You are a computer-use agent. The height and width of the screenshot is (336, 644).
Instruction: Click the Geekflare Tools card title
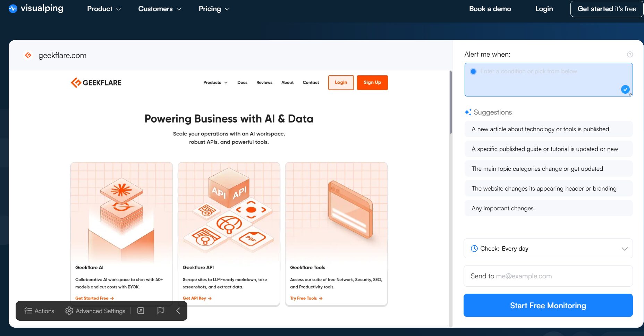307,268
